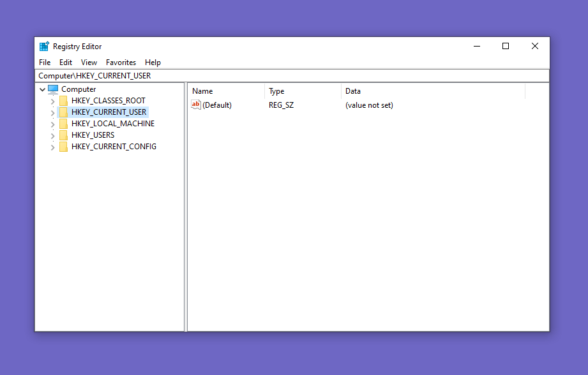Expand the HKEY_USERS key
This screenshot has width=588, height=375.
click(x=52, y=136)
